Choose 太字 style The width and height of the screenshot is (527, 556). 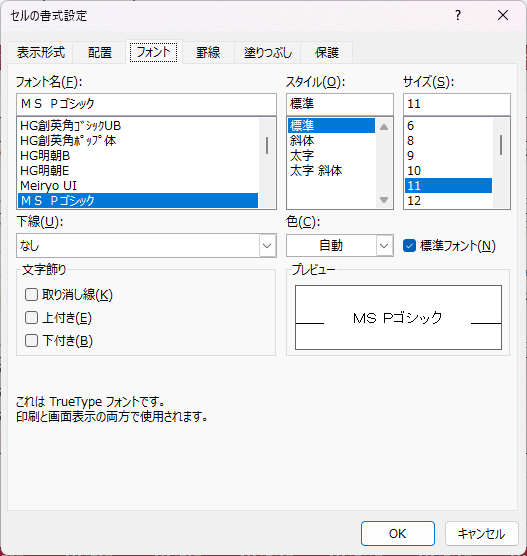331,156
